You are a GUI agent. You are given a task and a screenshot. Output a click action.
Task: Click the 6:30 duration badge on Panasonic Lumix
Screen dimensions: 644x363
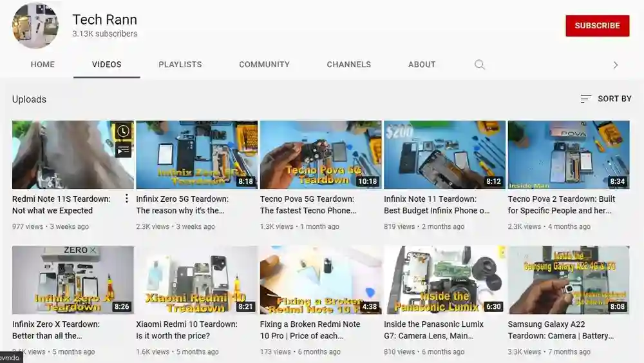(x=493, y=307)
